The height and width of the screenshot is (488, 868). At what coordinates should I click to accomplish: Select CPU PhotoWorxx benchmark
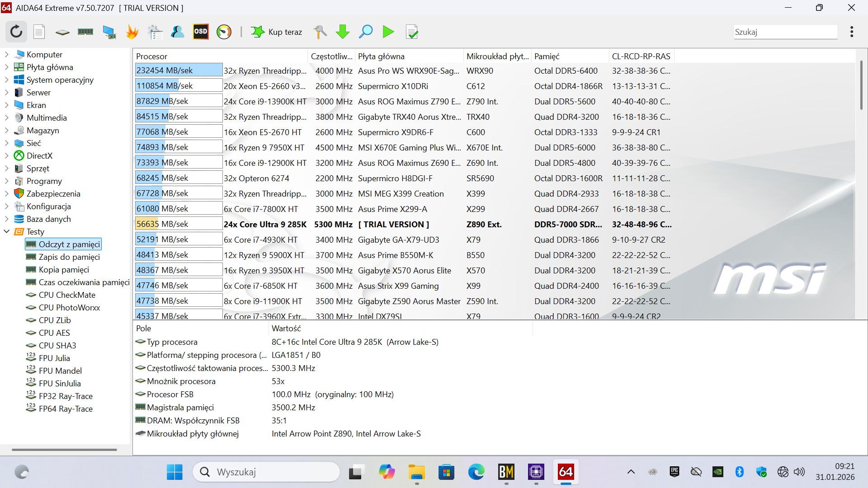point(69,307)
